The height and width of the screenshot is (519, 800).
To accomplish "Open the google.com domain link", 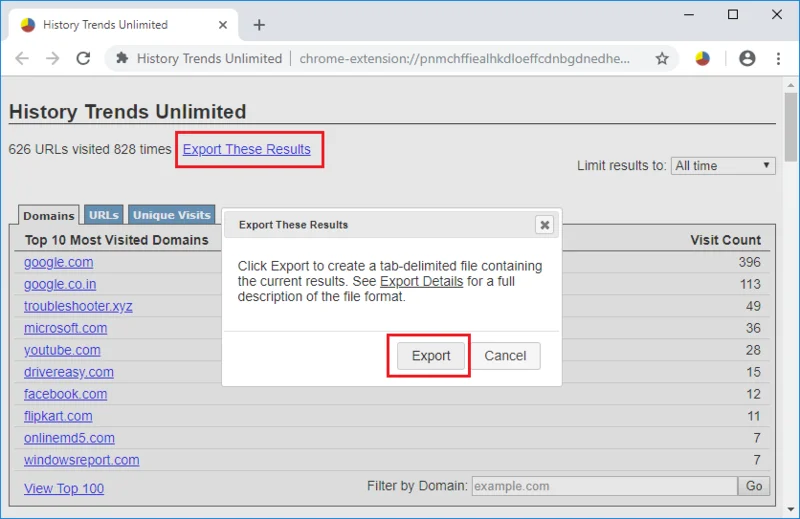I will (59, 262).
